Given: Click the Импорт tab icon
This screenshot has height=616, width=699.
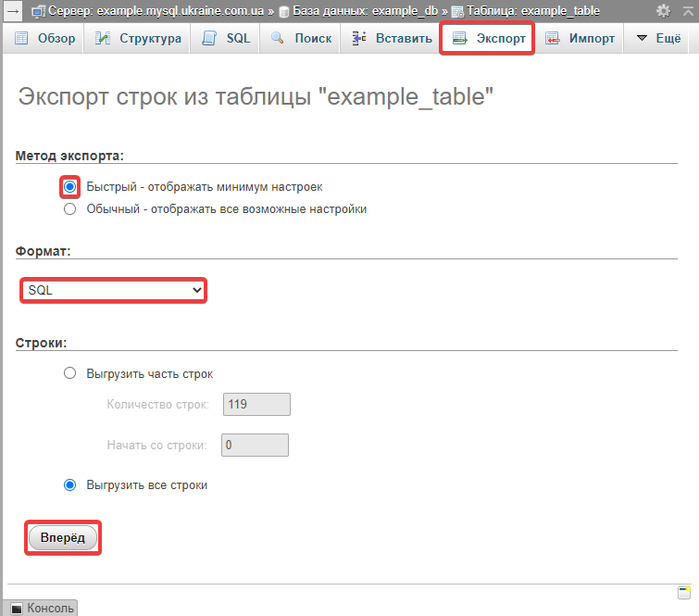Looking at the screenshot, I should click(x=553, y=39).
